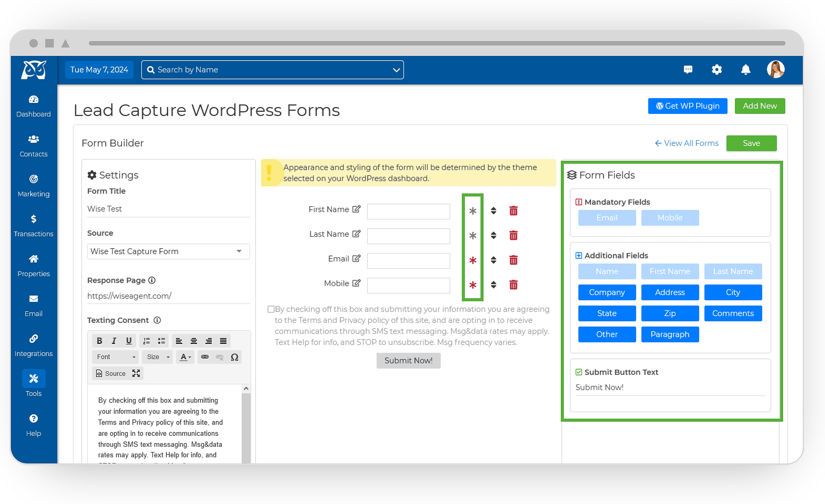Edit the Last Name field label
The height and width of the screenshot is (504, 825).
[356, 234]
